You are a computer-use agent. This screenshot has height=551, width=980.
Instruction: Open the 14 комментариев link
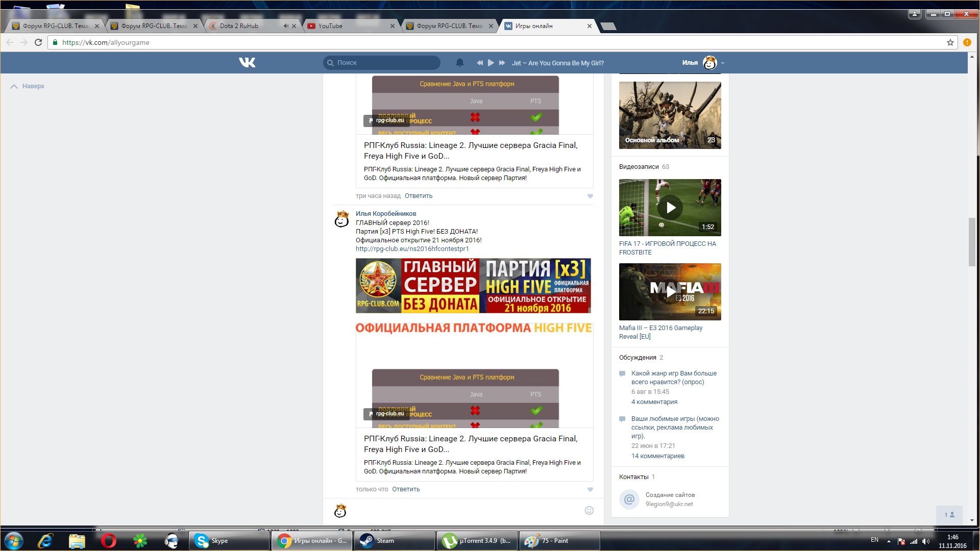(x=658, y=456)
